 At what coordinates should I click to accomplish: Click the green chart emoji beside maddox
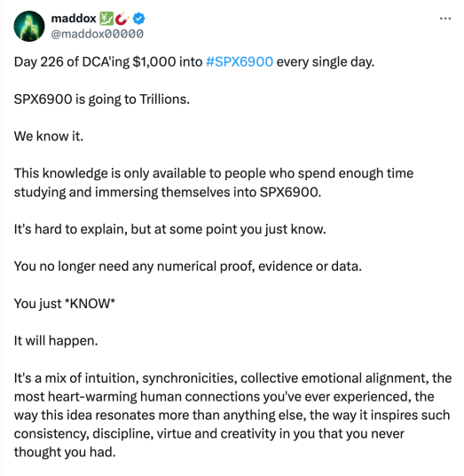pyautogui.click(x=106, y=19)
